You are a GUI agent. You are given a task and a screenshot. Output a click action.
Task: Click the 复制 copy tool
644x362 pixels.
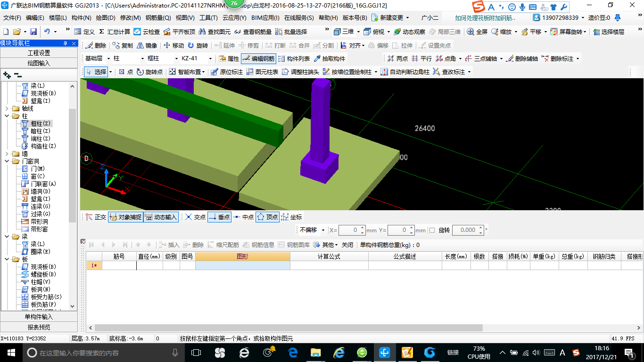click(123, 45)
